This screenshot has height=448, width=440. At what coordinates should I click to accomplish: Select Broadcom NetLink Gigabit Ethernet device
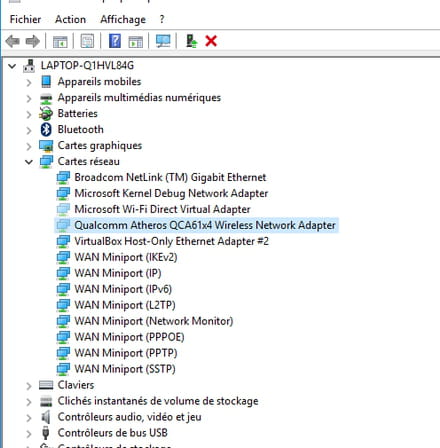click(170, 177)
